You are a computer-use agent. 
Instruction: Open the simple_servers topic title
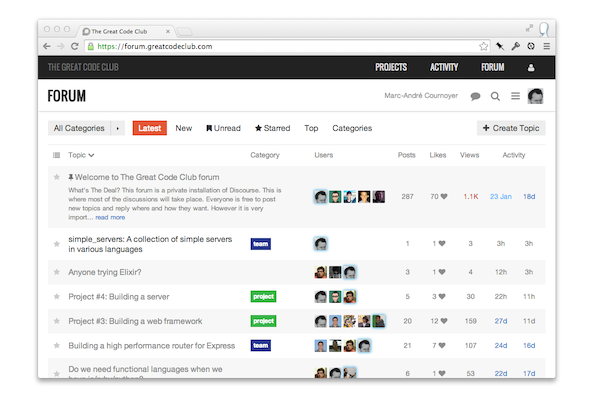pos(150,244)
